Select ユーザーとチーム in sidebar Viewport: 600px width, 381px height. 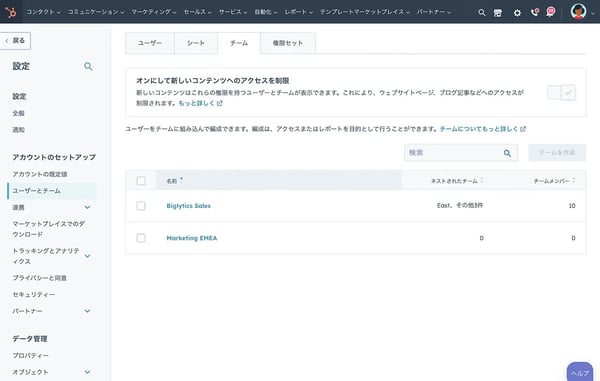point(52,190)
